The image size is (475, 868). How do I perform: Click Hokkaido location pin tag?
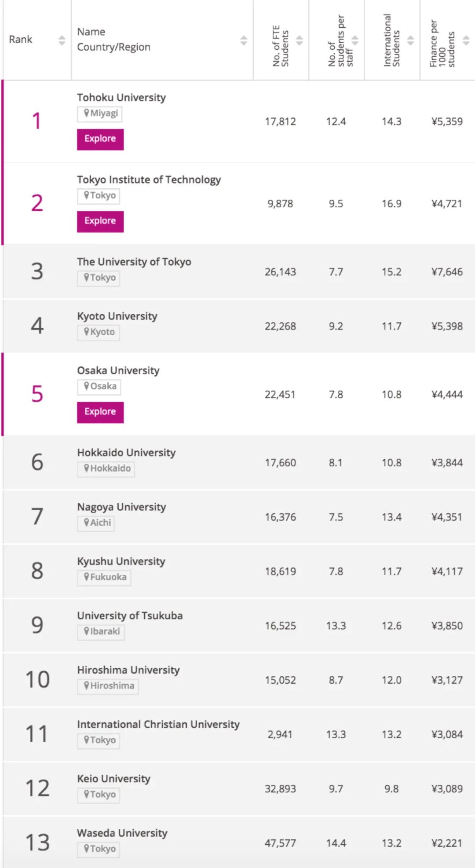pyautogui.click(x=106, y=469)
